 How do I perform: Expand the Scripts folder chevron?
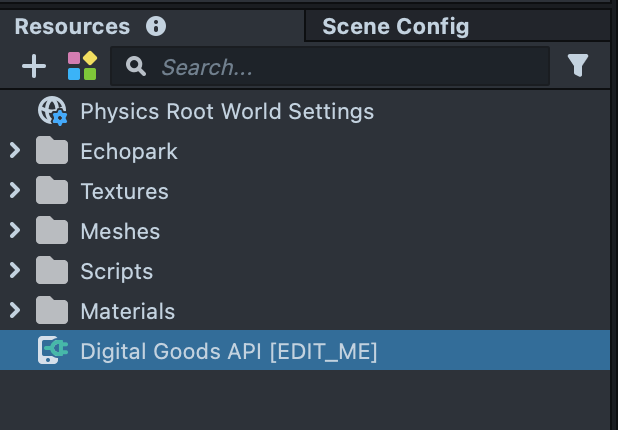(x=14, y=270)
